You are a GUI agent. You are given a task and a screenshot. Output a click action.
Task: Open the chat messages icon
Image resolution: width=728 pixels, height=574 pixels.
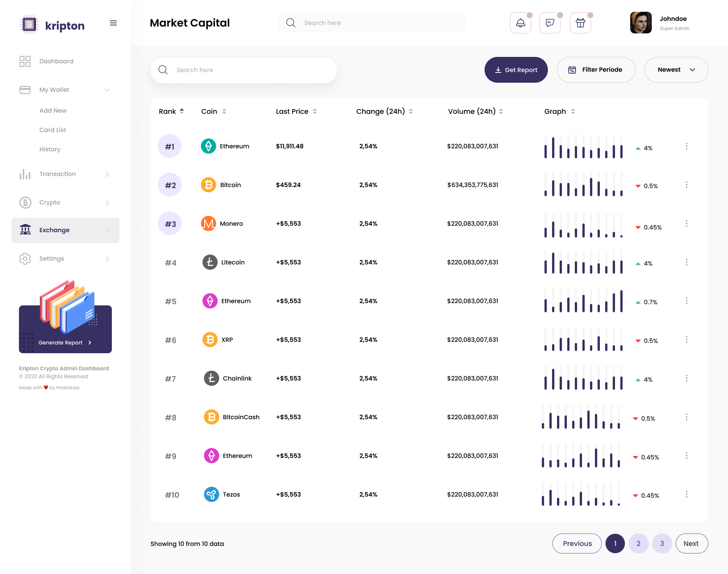550,23
